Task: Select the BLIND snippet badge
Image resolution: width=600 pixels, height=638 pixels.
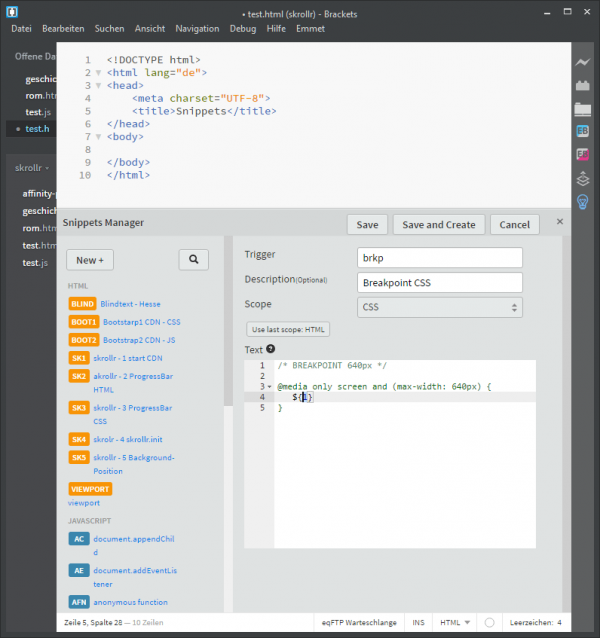Action: (x=83, y=304)
